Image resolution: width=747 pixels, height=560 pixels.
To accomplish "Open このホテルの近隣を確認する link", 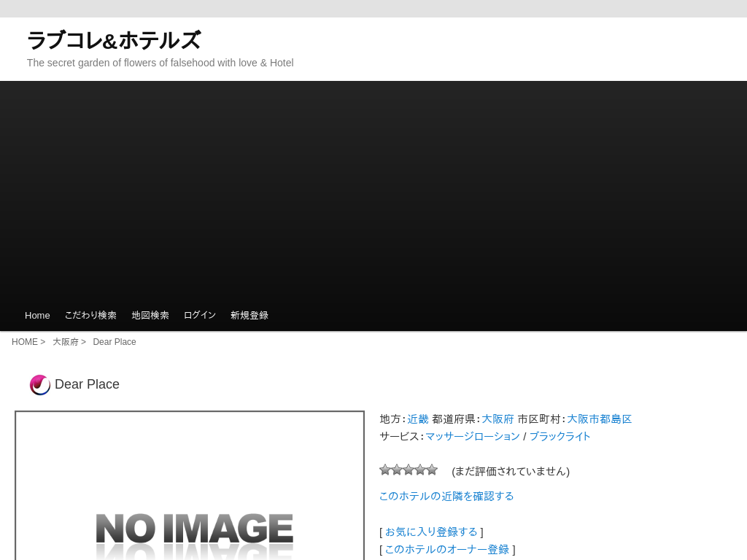I will pyautogui.click(x=446, y=496).
